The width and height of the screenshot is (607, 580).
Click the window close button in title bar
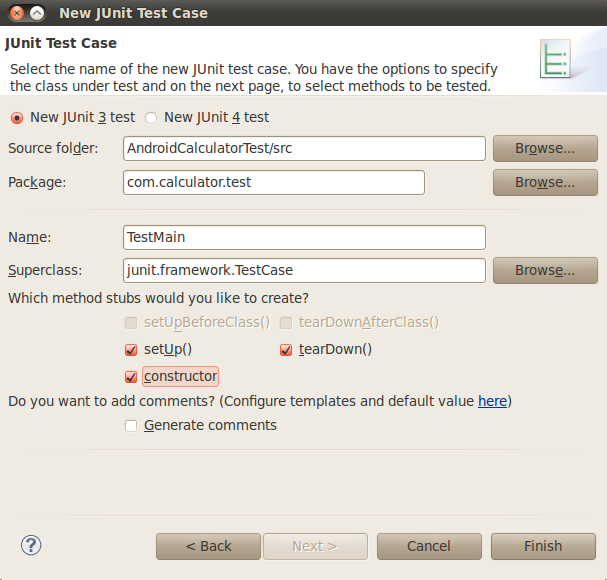point(14,13)
